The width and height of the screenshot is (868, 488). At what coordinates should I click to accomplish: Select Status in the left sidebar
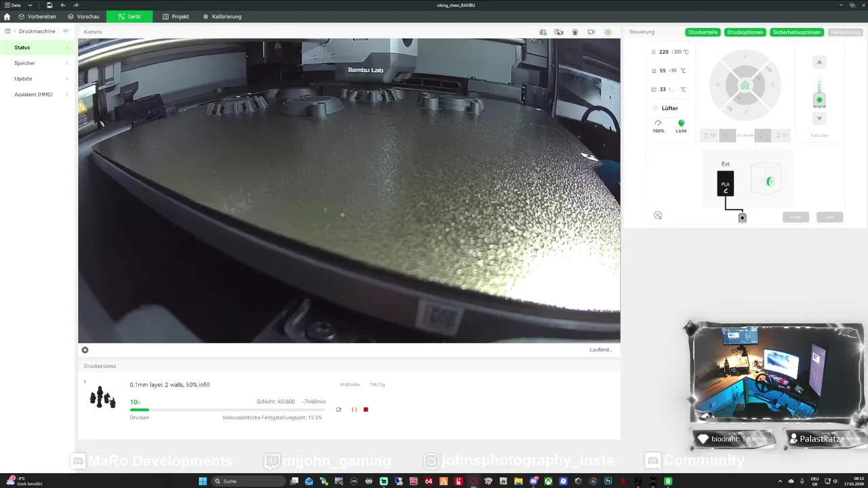point(37,47)
